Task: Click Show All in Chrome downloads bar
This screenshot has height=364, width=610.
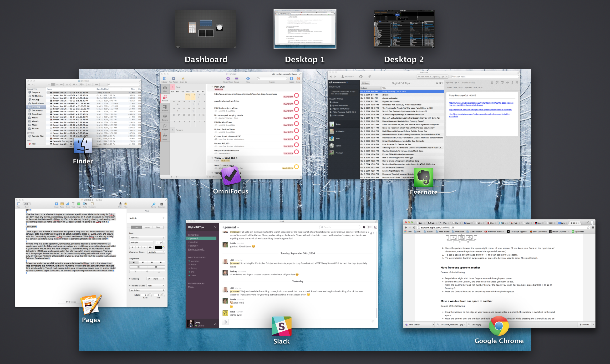Action: pyautogui.click(x=584, y=324)
